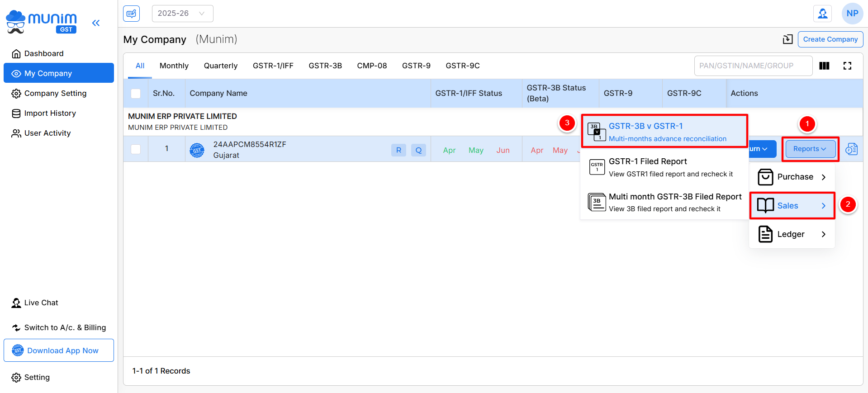Select Multi month GSTR-3B Filed Report entry
The image size is (868, 393).
[664, 202]
